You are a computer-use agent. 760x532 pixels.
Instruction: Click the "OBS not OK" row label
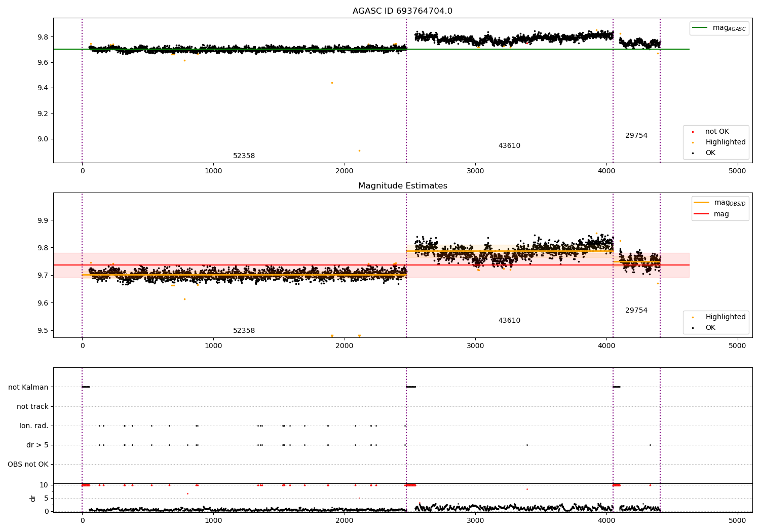[x=28, y=464]
